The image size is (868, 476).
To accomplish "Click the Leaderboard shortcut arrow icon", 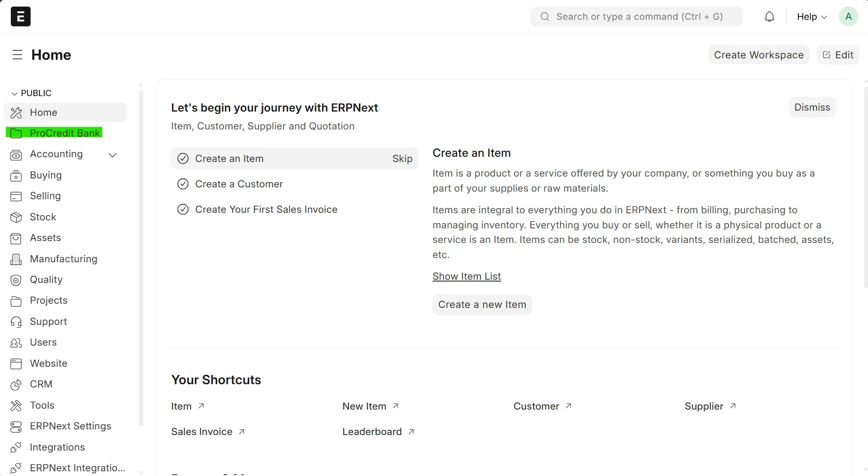I will click(x=411, y=431).
